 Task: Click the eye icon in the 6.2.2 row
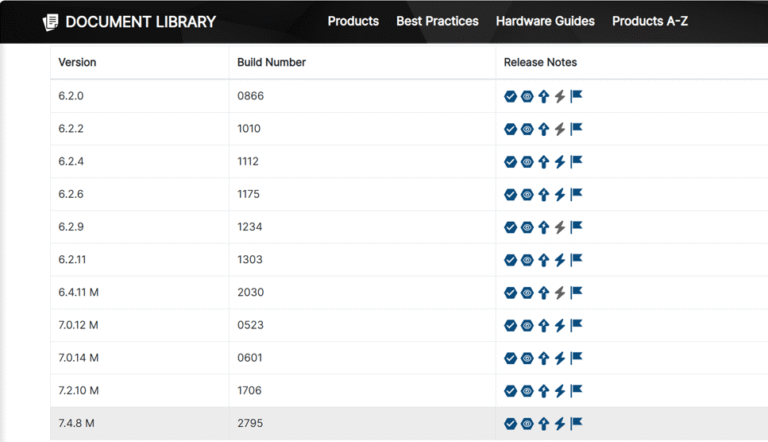tap(527, 129)
